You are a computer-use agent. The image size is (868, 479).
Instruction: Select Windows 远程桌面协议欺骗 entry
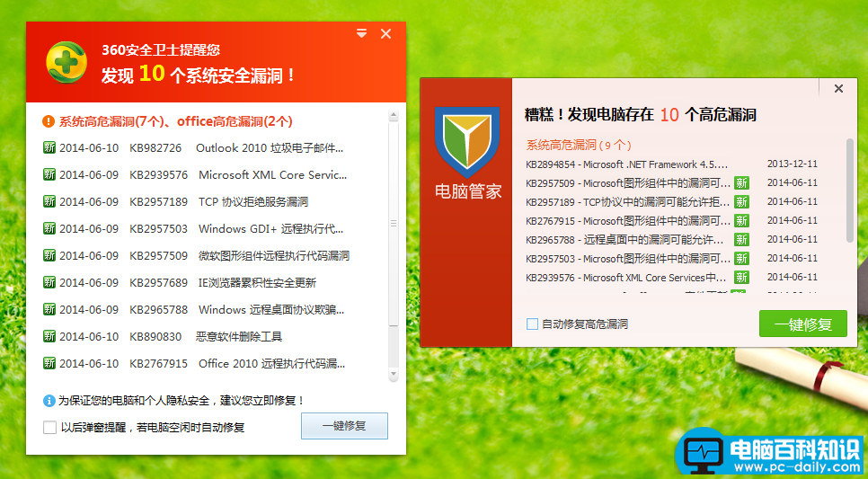[x=271, y=309]
